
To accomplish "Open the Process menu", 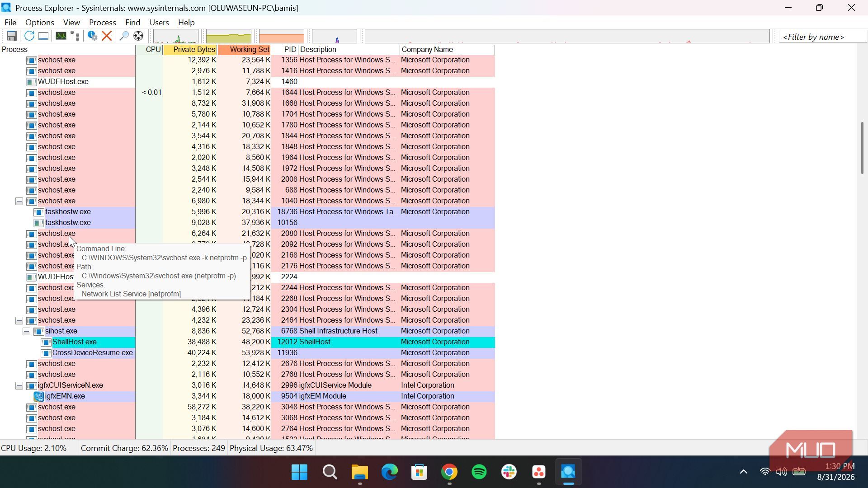I will (103, 23).
